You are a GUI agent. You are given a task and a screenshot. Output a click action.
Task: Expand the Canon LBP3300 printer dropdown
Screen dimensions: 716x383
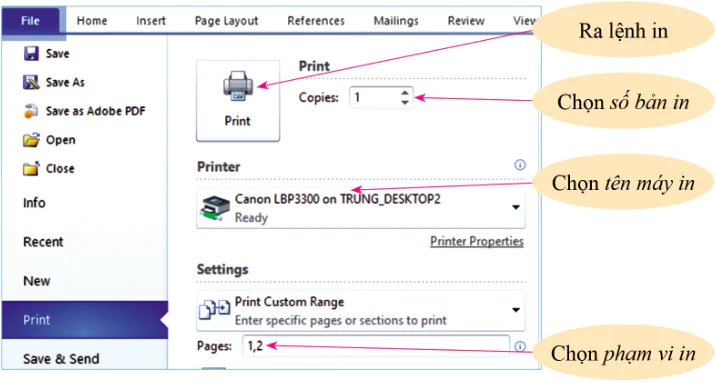pyautogui.click(x=516, y=207)
